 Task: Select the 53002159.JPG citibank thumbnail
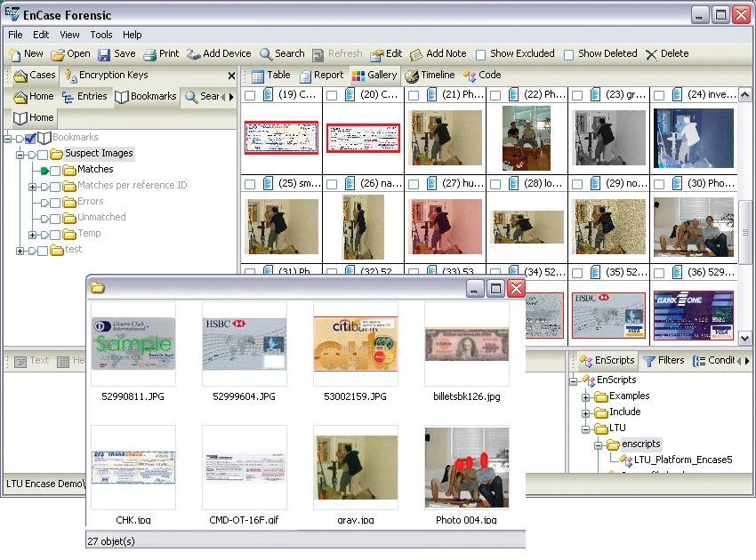[355, 344]
